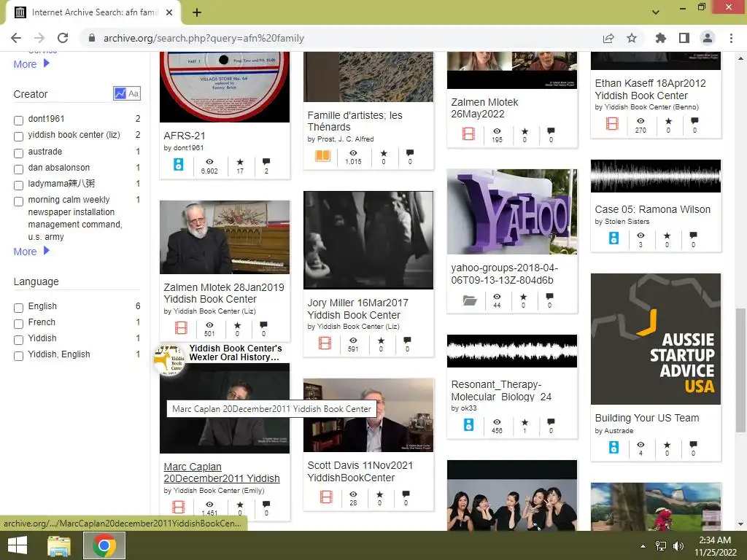The image size is (747, 560).
Task: Click the book icon on Famille d'artistes card
Action: click(322, 156)
